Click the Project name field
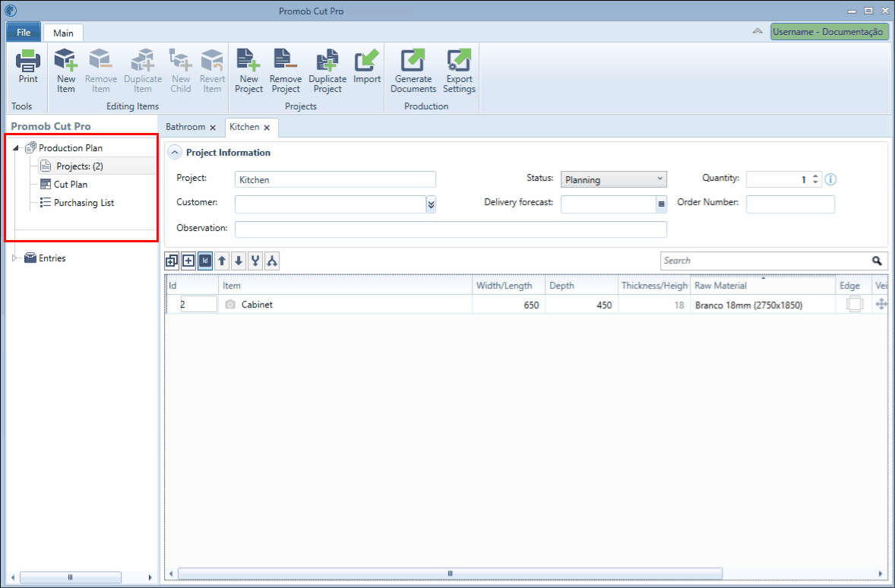Screen dimensions: 895x588 pos(335,179)
